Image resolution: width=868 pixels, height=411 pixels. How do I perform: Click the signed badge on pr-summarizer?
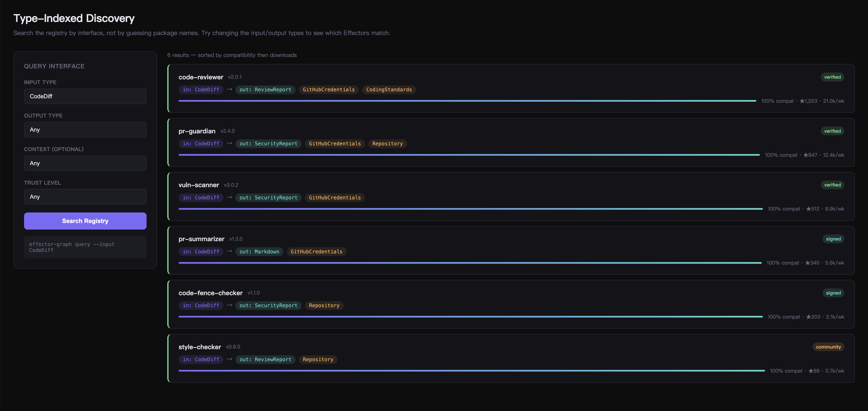[x=833, y=239]
